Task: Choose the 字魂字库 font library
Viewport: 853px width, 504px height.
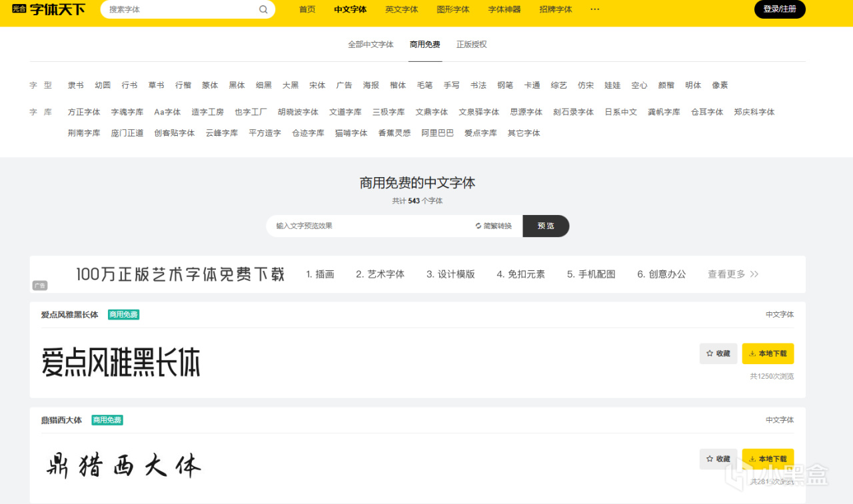Action: tap(127, 112)
